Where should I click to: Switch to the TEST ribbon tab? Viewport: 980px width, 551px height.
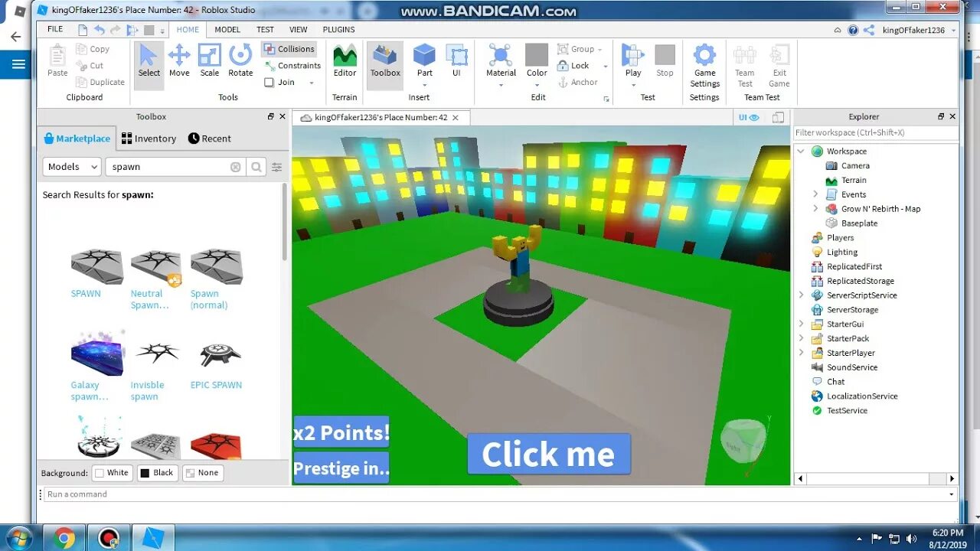coord(265,29)
